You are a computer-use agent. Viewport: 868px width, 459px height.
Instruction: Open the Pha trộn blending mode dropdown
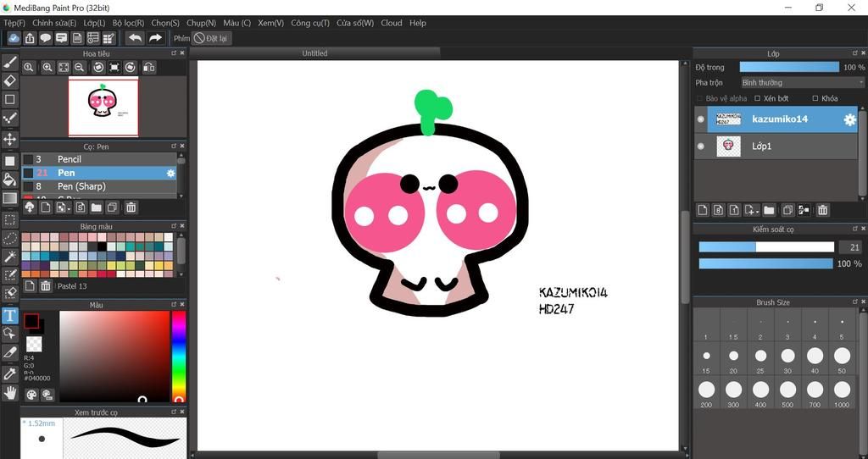point(802,82)
